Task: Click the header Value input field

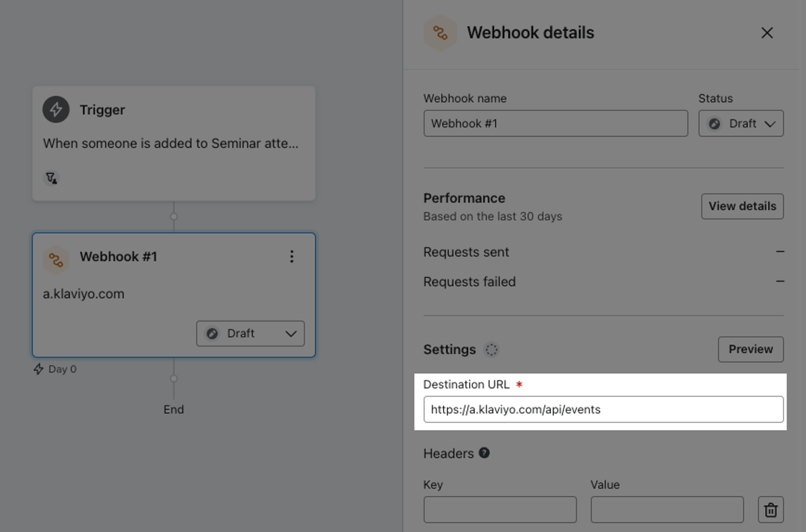Action: (667, 509)
